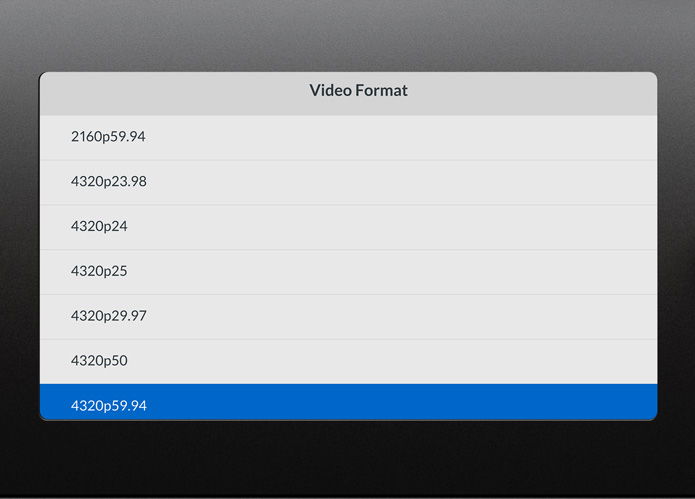Select the 2160p59.94 video format

[x=348, y=137]
